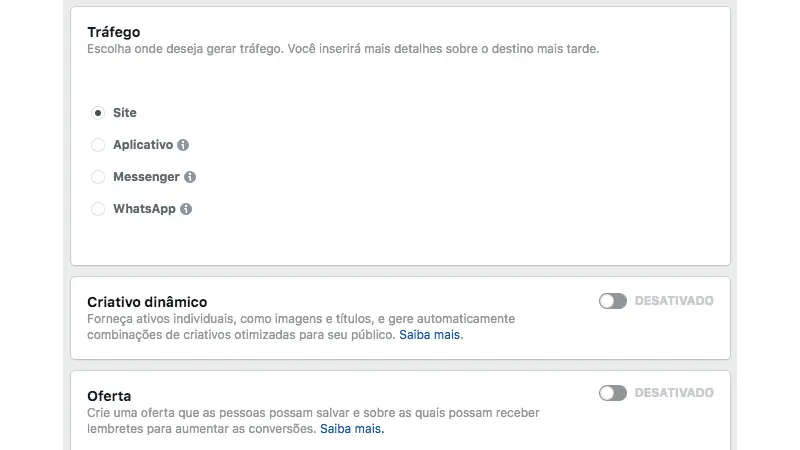Pick the WhatsApp radio button
The image size is (800, 450).
pyautogui.click(x=98, y=209)
